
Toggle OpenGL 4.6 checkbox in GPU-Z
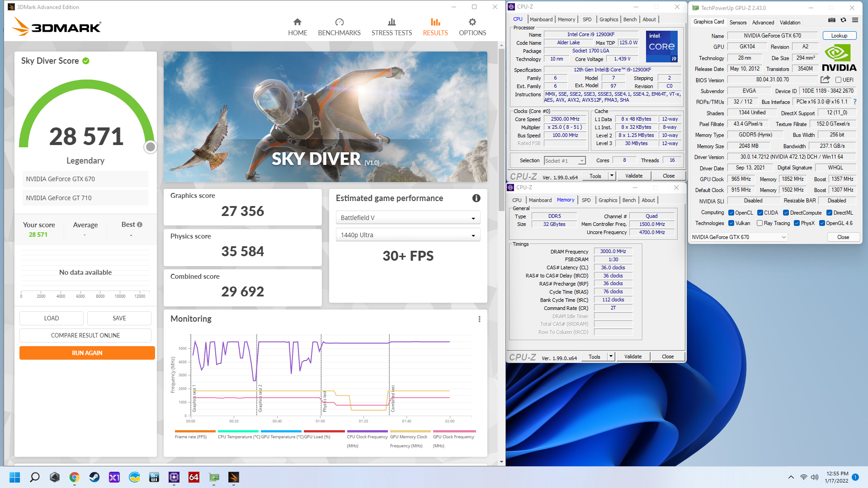pyautogui.click(x=822, y=223)
